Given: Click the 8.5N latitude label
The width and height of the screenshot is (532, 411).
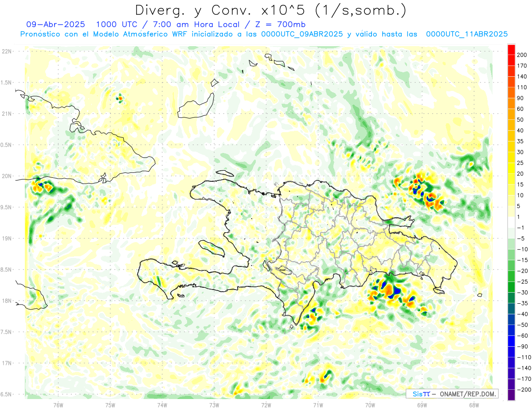Looking at the screenshot, I should [7, 270].
